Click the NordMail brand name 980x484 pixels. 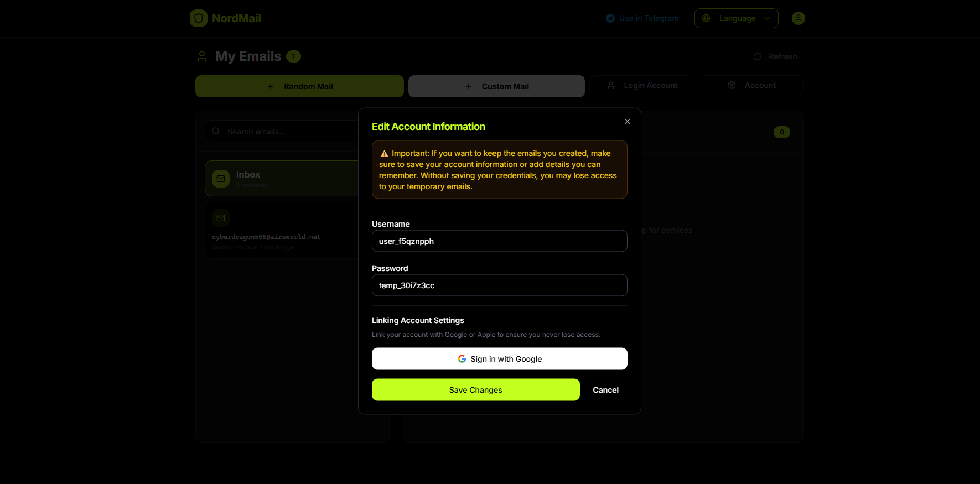[236, 18]
